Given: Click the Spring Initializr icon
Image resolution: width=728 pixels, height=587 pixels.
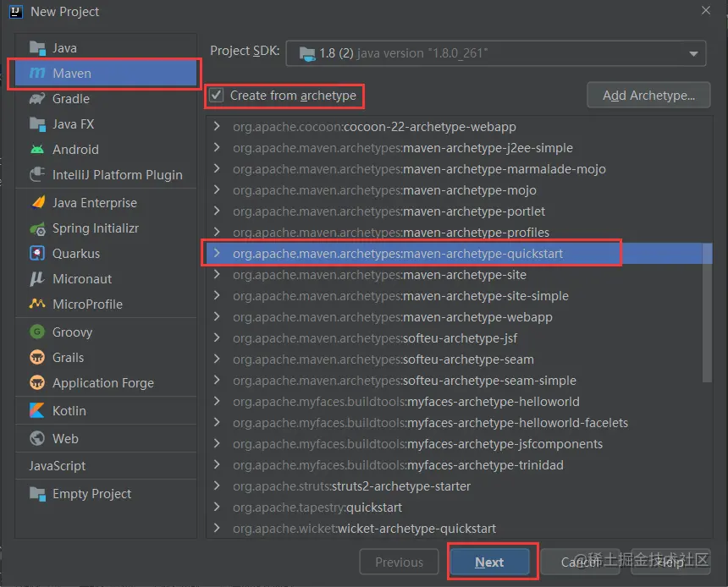Looking at the screenshot, I should point(37,228).
